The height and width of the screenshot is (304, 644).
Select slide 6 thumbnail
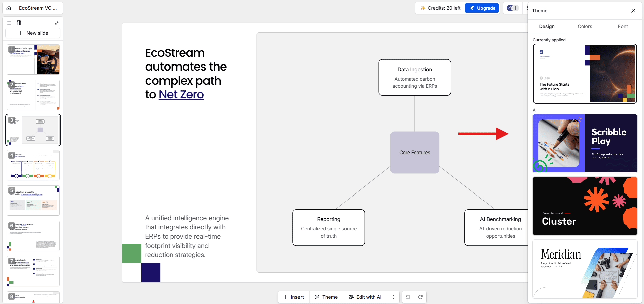coord(33,236)
